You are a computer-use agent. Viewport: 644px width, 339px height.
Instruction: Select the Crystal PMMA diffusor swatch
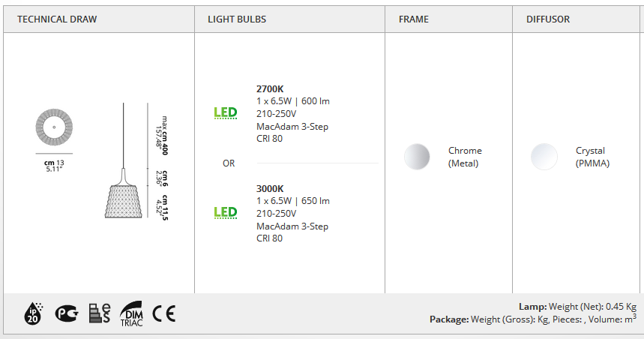pyautogui.click(x=544, y=157)
